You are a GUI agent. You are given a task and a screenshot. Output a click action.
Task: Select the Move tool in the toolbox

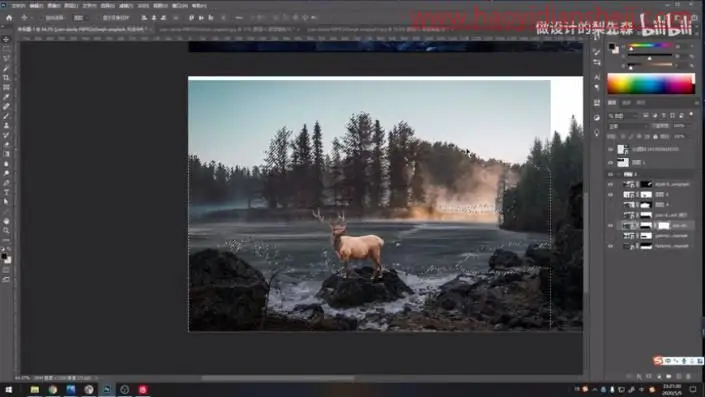6,40
